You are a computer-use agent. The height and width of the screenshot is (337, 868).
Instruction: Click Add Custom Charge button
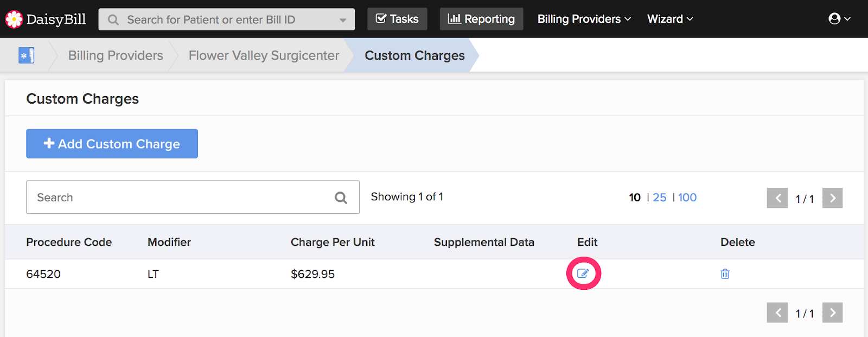click(x=112, y=144)
